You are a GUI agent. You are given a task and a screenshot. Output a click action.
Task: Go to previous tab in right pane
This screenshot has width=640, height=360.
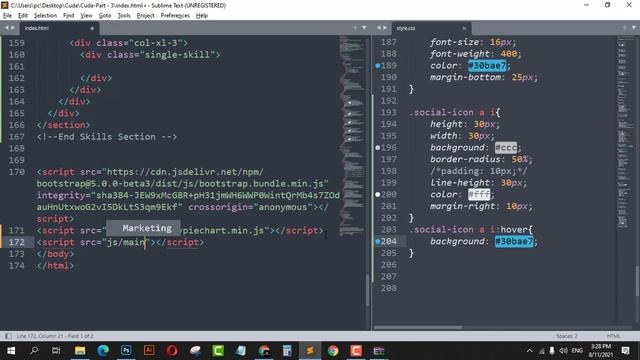(379, 28)
